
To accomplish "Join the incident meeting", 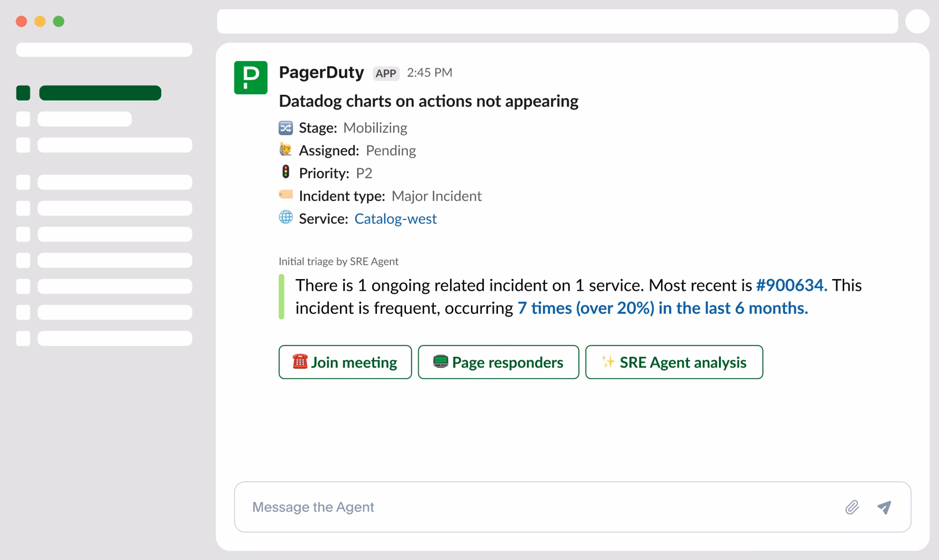I will (x=345, y=362).
